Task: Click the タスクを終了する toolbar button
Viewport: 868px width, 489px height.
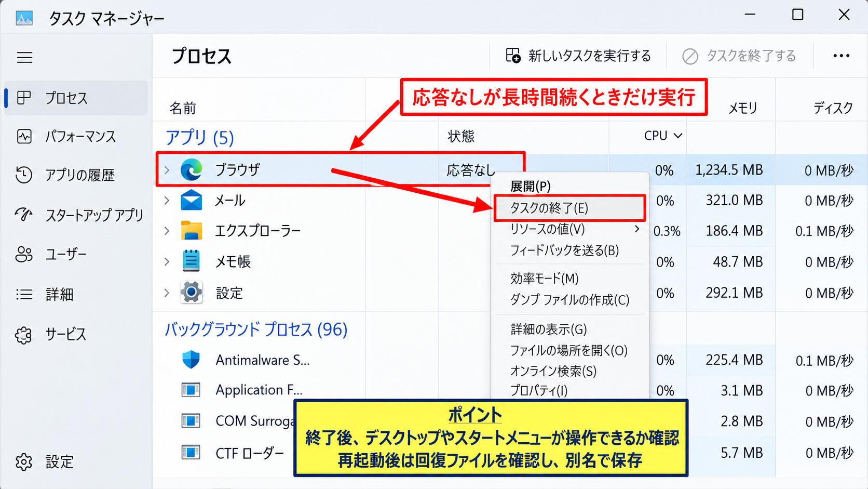Action: tap(739, 56)
